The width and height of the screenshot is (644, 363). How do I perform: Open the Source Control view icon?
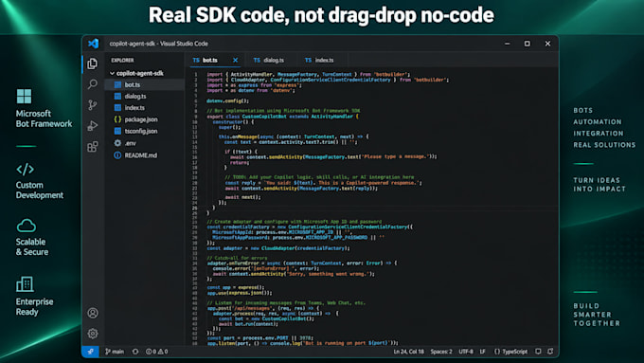tap(93, 105)
